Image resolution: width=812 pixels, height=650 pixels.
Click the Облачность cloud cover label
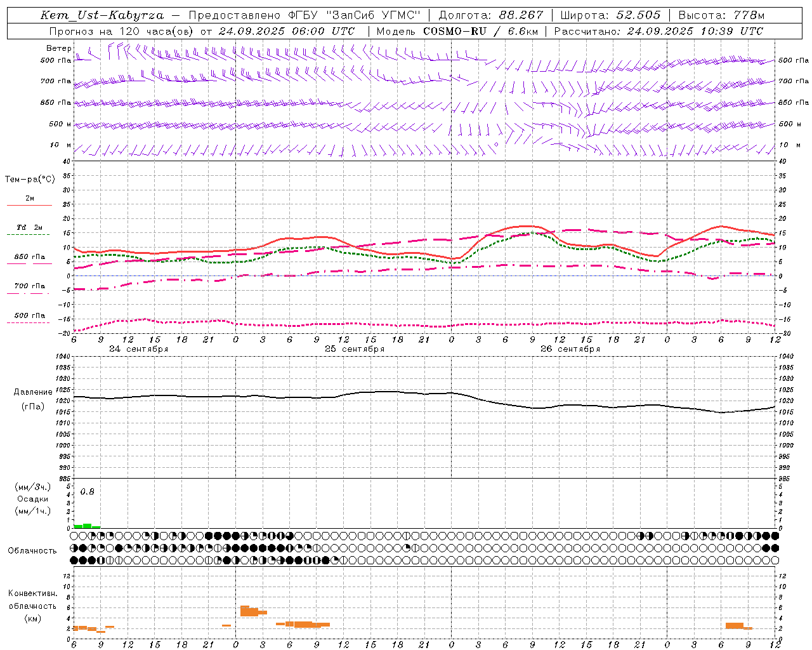point(32,551)
